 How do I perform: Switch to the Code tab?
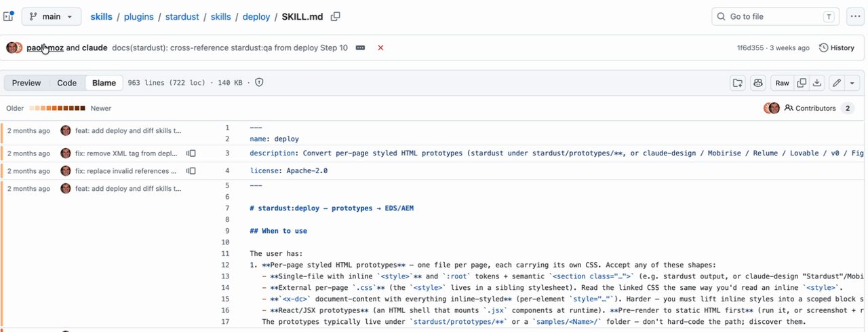point(66,83)
